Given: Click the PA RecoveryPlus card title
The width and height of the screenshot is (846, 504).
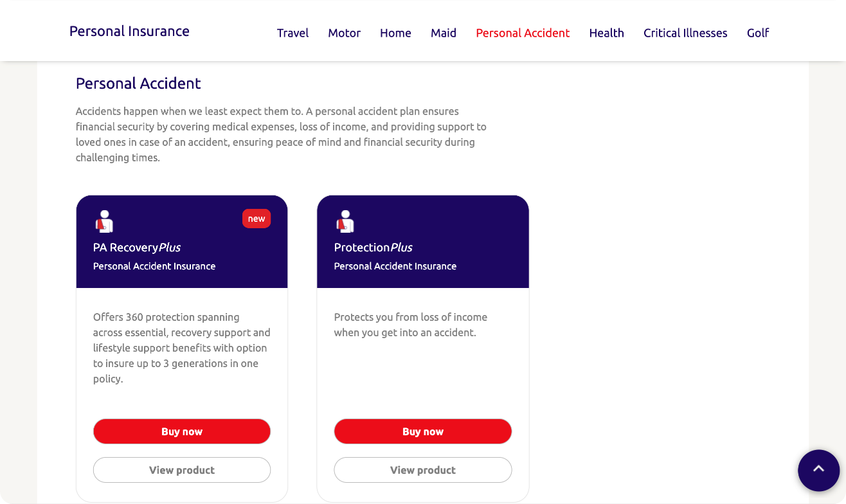Looking at the screenshot, I should (137, 248).
